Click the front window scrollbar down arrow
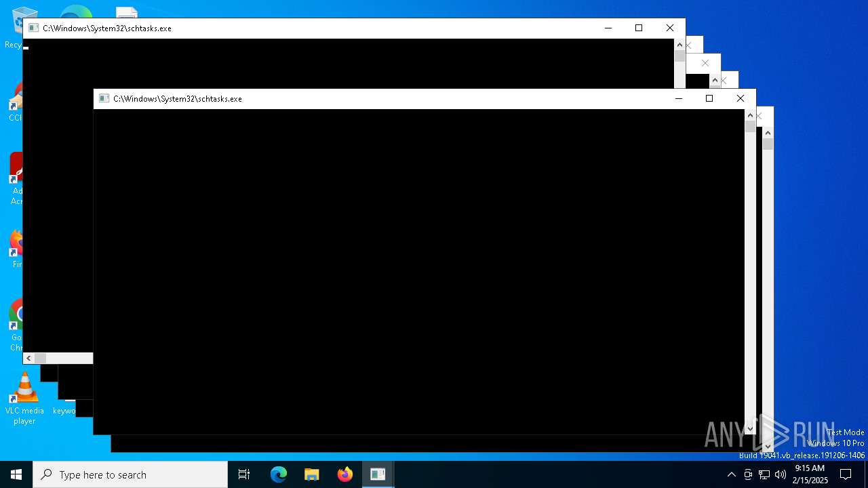868x488 pixels. point(750,428)
